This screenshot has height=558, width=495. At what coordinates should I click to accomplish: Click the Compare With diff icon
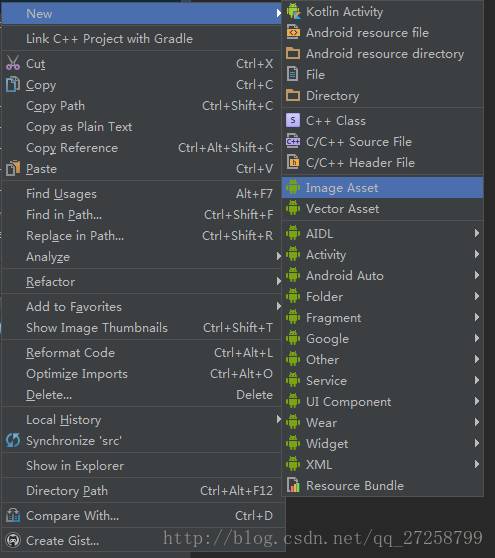(13, 516)
